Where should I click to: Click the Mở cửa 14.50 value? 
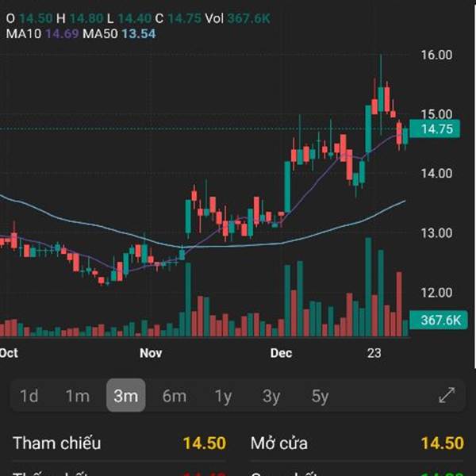click(443, 443)
